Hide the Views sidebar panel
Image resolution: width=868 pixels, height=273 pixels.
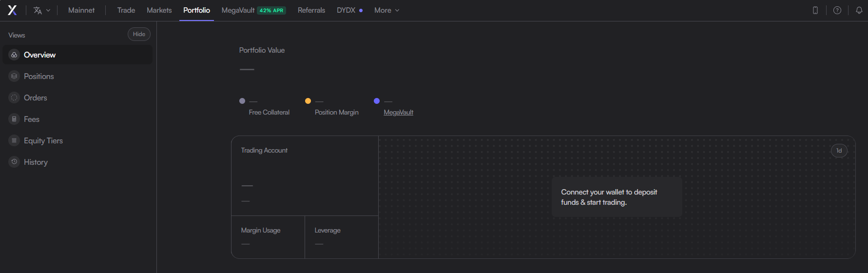(x=139, y=34)
